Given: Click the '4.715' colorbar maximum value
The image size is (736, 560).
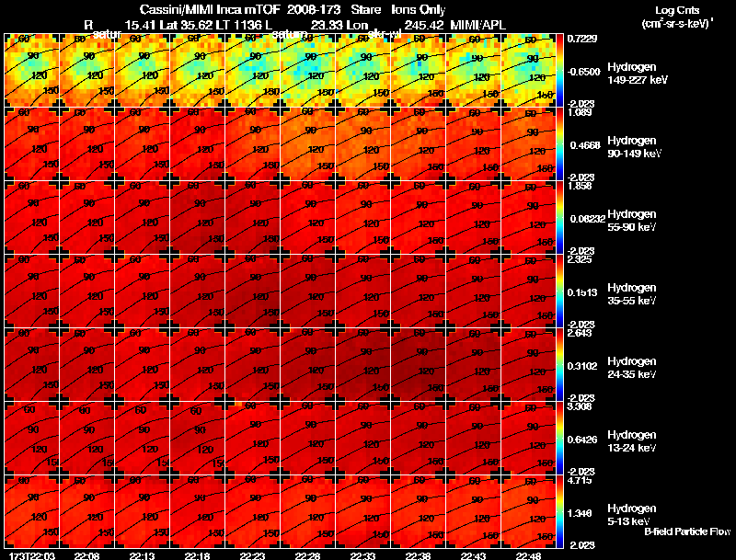Looking at the screenshot, I should click(x=580, y=480).
